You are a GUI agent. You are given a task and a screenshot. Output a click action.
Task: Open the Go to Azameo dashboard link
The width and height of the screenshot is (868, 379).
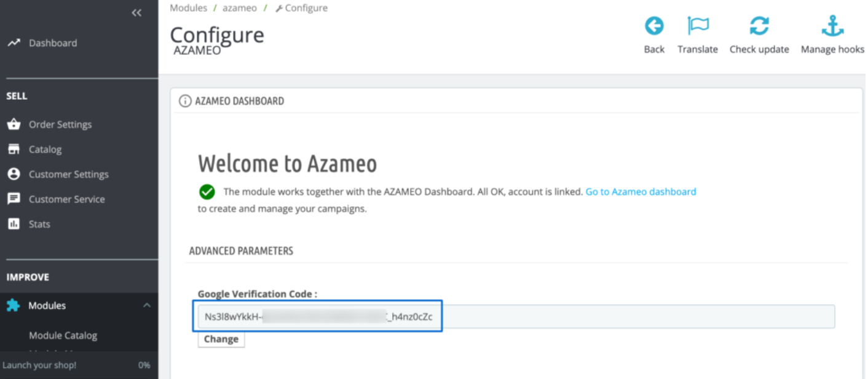pos(641,192)
